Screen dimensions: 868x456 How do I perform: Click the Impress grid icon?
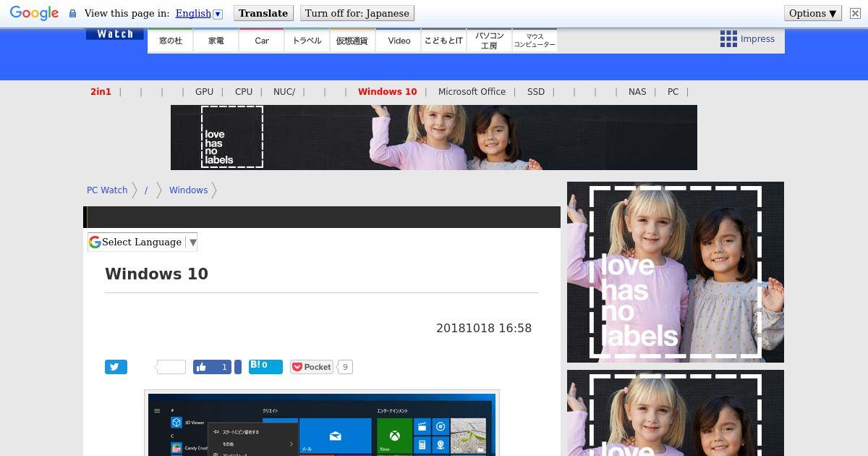tap(728, 39)
